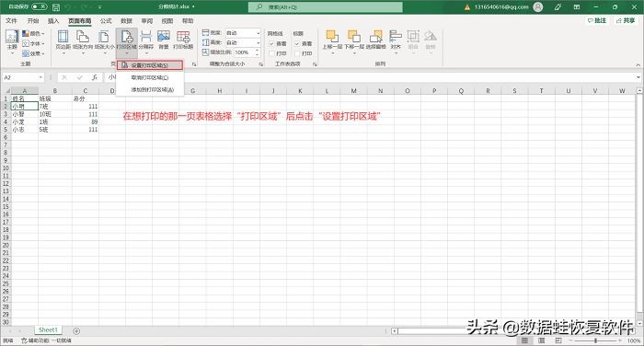The height and width of the screenshot is (346, 644).
Task: Open the Name Box dropdown arrow
Action: click(40, 77)
